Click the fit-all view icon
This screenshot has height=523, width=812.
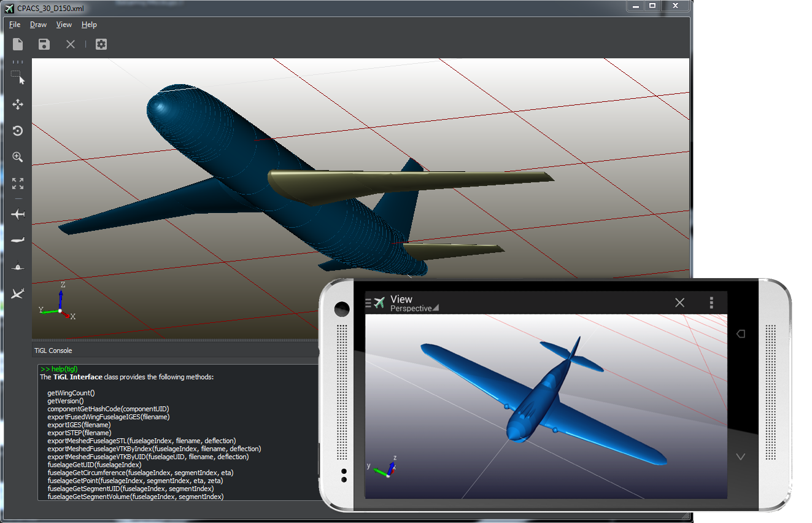tap(18, 184)
